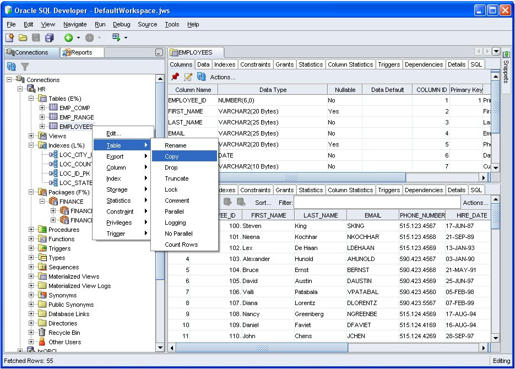Click into the Filter input field

(x=377, y=202)
